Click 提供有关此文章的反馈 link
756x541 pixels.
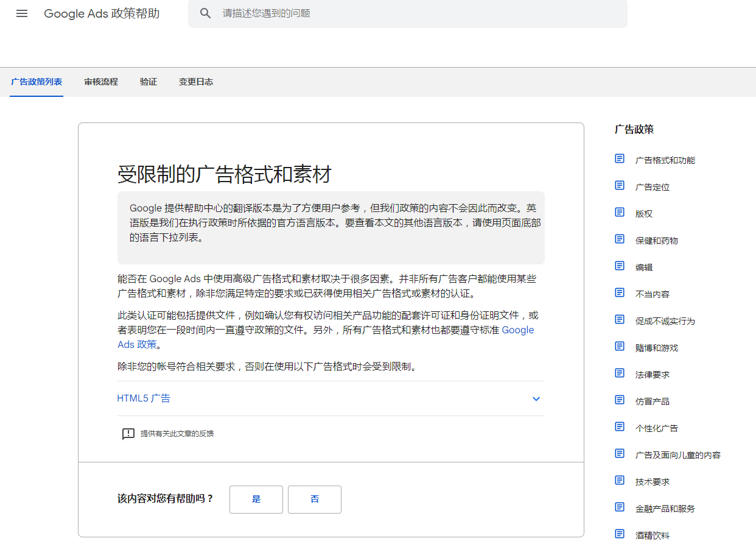[x=177, y=434]
